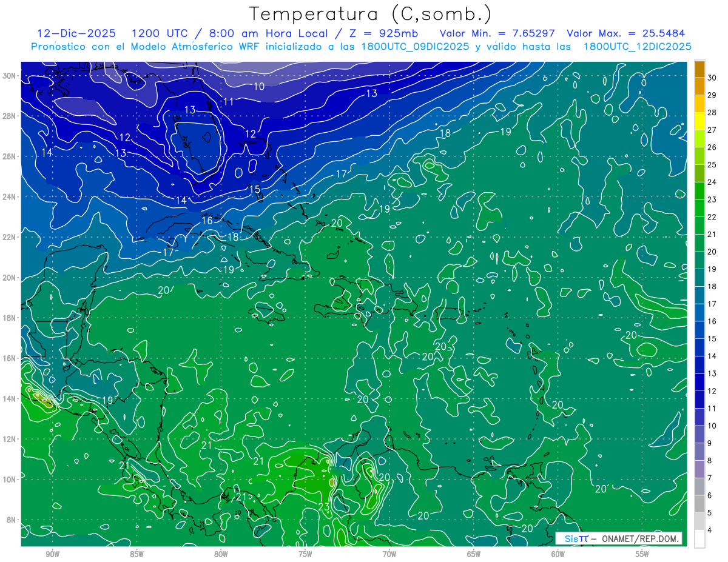Screen dimensions: 728x562
Task: Click "Valor Max. = 25.5484" in header
Action: point(625,33)
